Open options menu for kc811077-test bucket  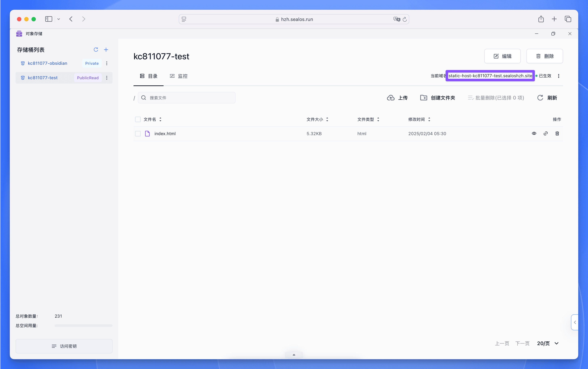[107, 78]
